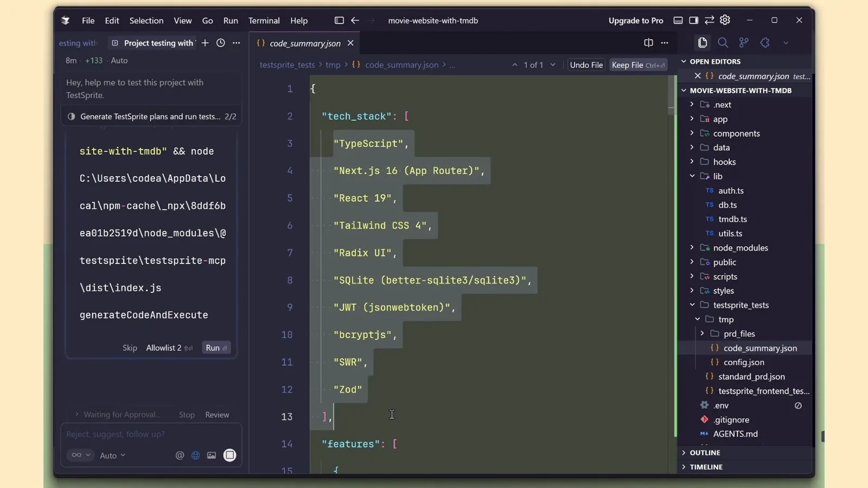Open the Run menu
868x488 pixels.
point(231,21)
